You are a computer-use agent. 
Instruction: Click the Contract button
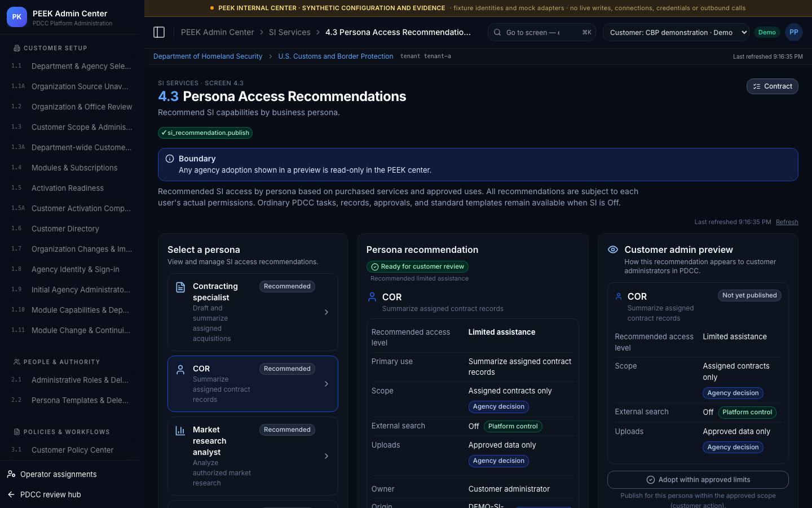[x=772, y=86]
